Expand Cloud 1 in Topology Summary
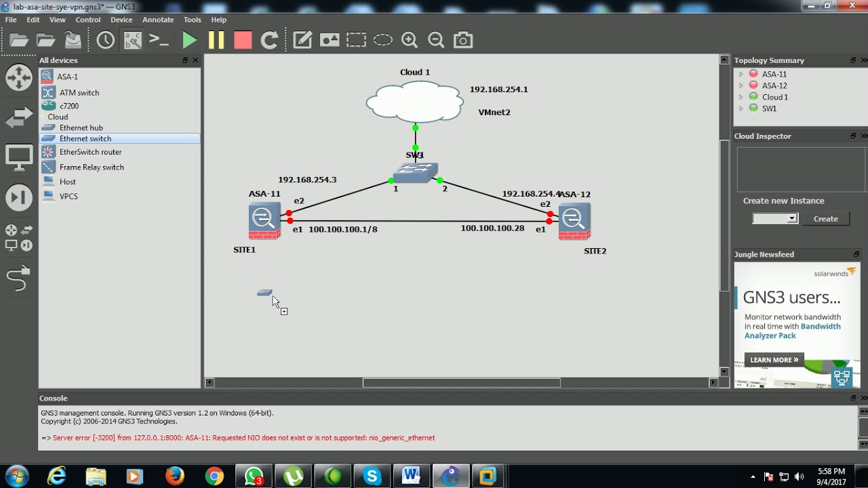Screen dimensions: 868x488 741,97
